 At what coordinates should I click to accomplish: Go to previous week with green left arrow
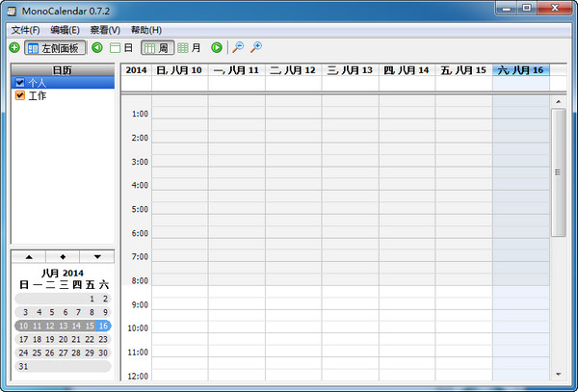coord(97,47)
